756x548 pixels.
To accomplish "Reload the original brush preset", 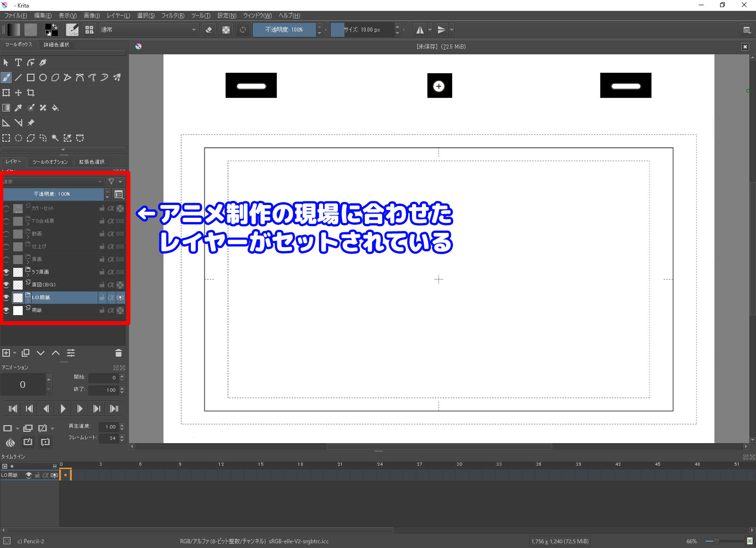I will click(x=243, y=30).
